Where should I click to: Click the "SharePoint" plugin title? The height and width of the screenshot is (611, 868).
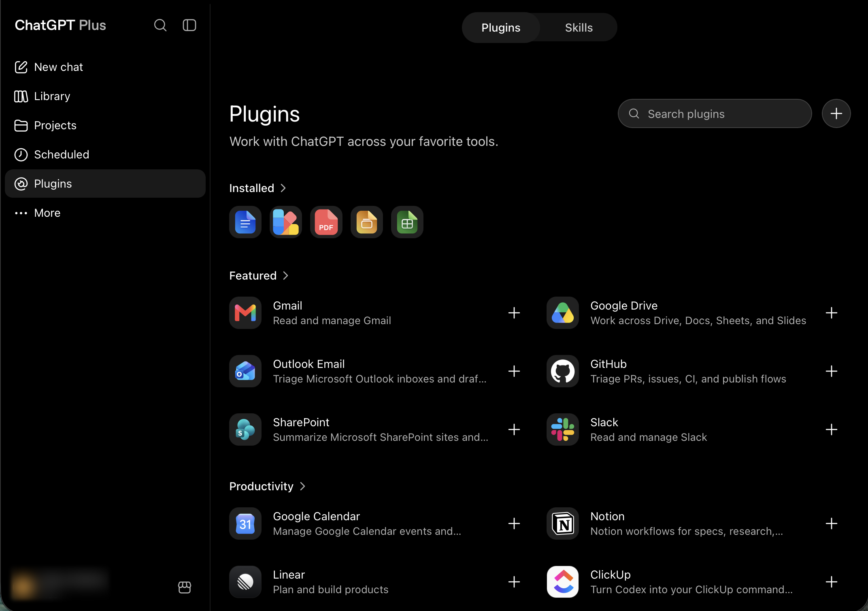coord(301,422)
